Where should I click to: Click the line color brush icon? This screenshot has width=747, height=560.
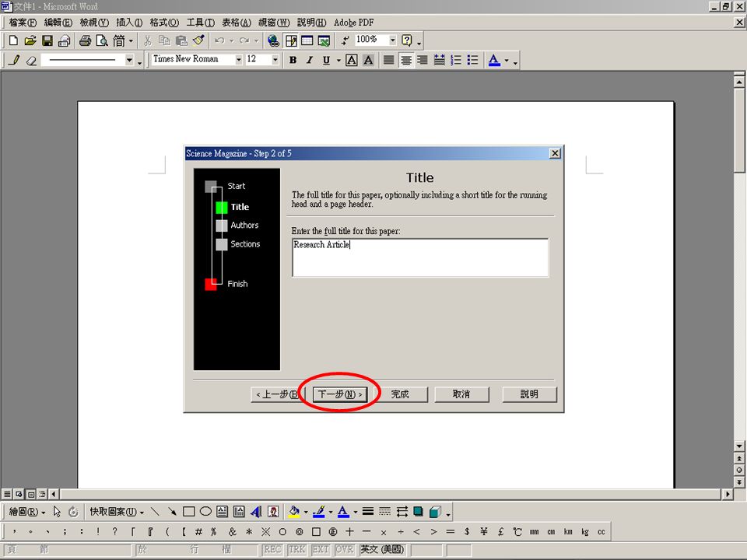pyautogui.click(x=319, y=512)
